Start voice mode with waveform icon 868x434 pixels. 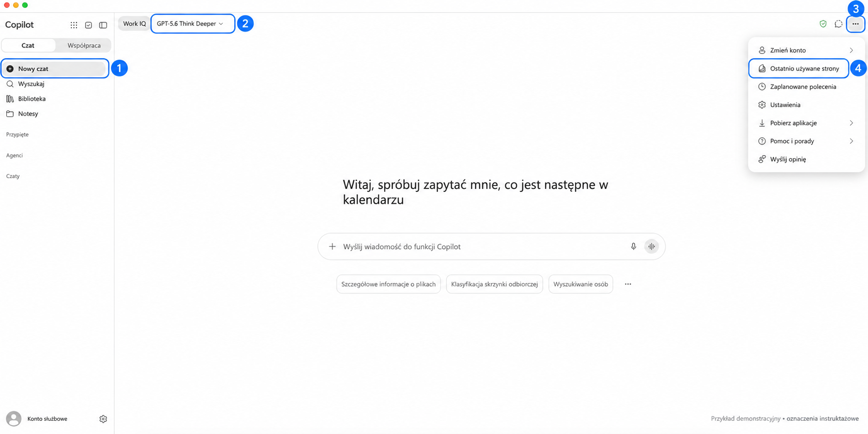pos(651,247)
